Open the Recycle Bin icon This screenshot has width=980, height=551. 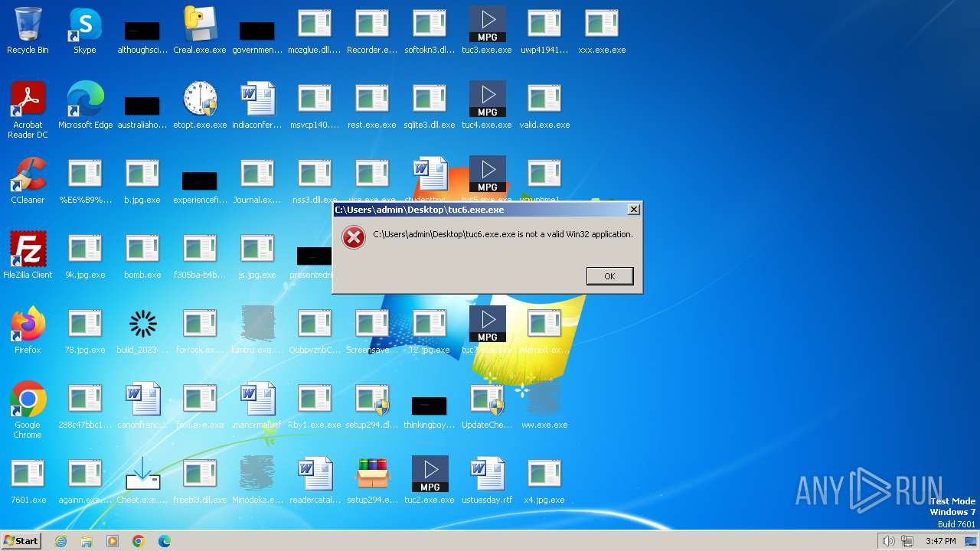pos(28,24)
